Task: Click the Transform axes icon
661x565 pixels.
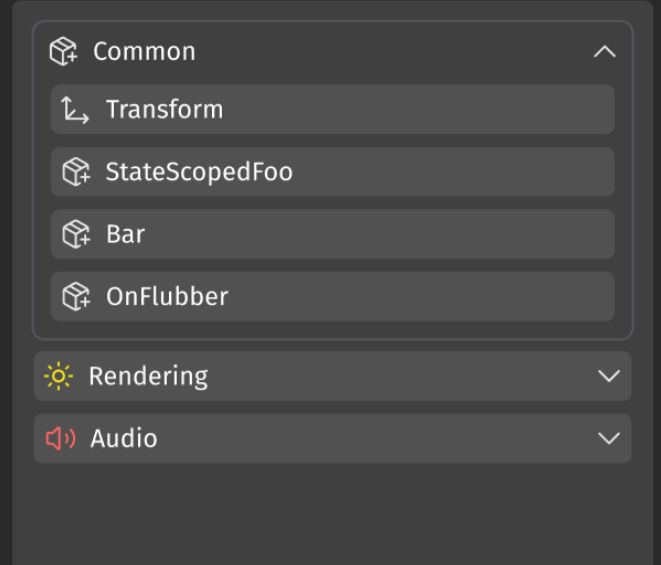Action: coord(75,110)
